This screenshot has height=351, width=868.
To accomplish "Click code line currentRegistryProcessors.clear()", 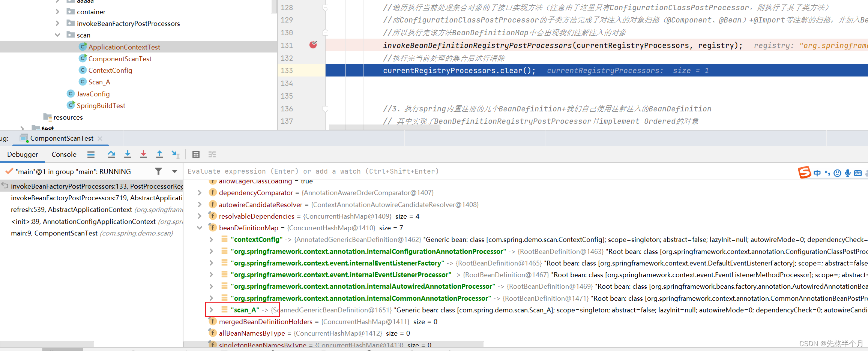I will [459, 70].
